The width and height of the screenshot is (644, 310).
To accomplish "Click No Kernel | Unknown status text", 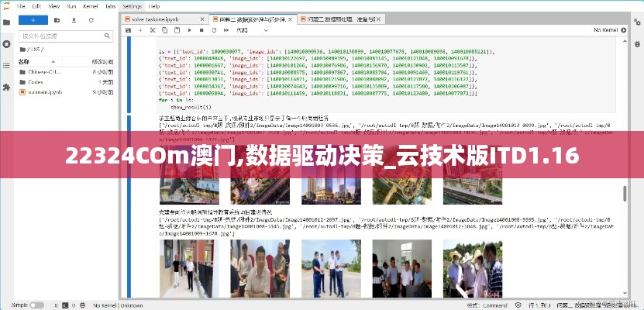I will pos(118,305).
